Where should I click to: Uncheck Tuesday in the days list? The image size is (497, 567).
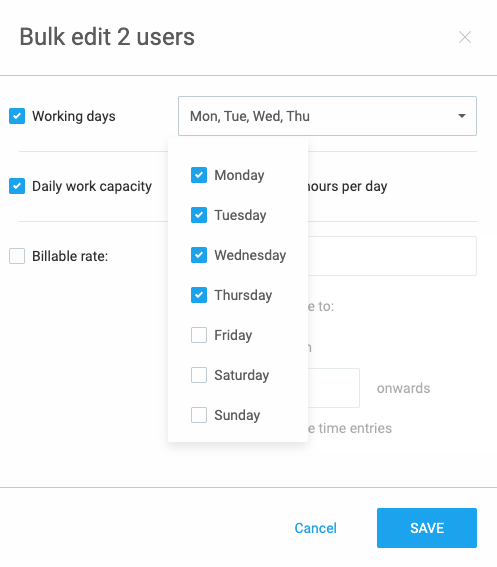coord(199,215)
